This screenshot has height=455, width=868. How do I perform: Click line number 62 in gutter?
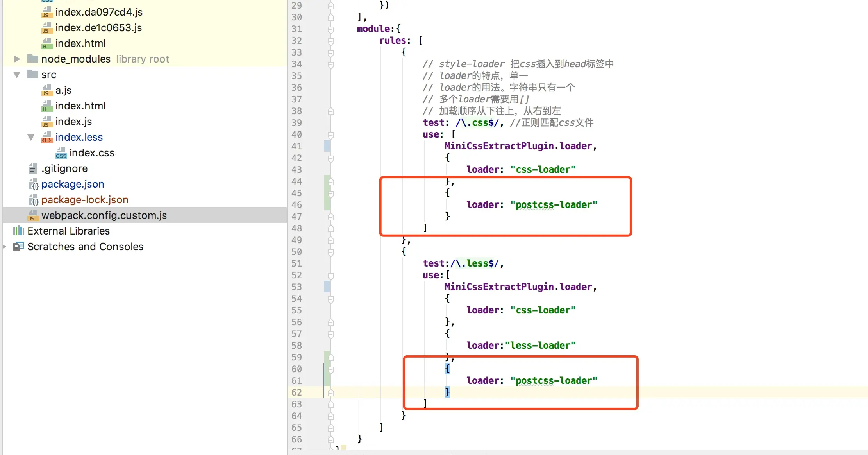pos(296,392)
